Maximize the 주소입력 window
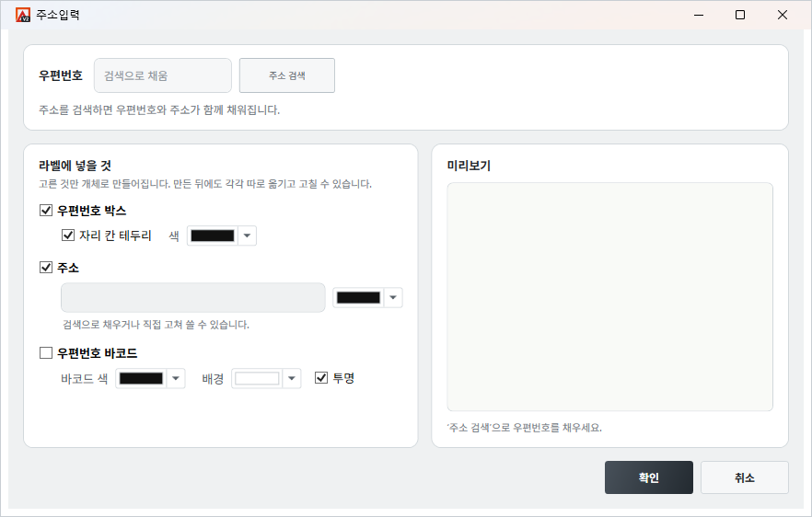Screen dimensions: 812x517 point(740,15)
